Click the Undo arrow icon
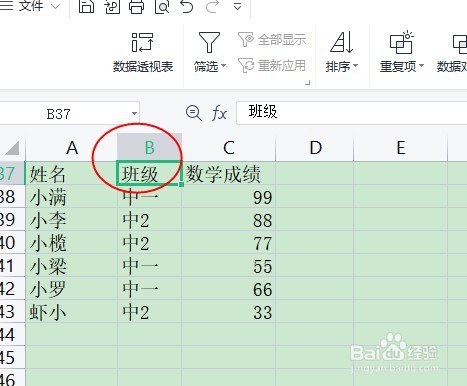The width and height of the screenshot is (467, 386). [x=187, y=6]
